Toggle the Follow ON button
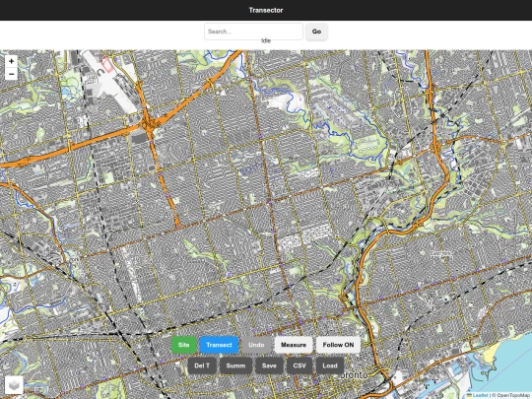Viewport: 532px width, 399px height. click(x=338, y=345)
